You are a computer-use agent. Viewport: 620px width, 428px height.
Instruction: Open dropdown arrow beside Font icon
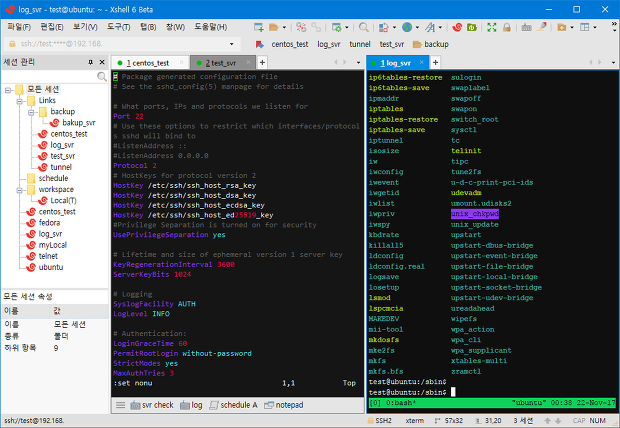[x=440, y=27]
